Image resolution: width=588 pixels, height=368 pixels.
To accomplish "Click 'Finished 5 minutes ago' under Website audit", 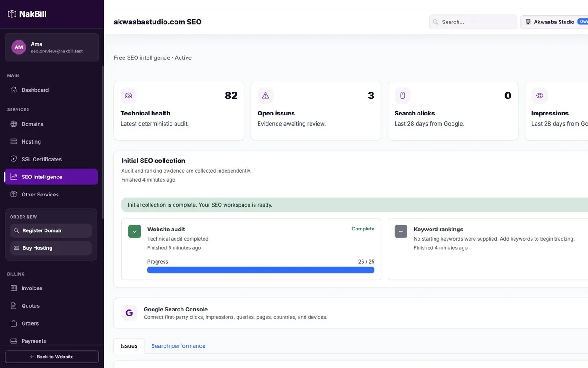I will 174,247.
